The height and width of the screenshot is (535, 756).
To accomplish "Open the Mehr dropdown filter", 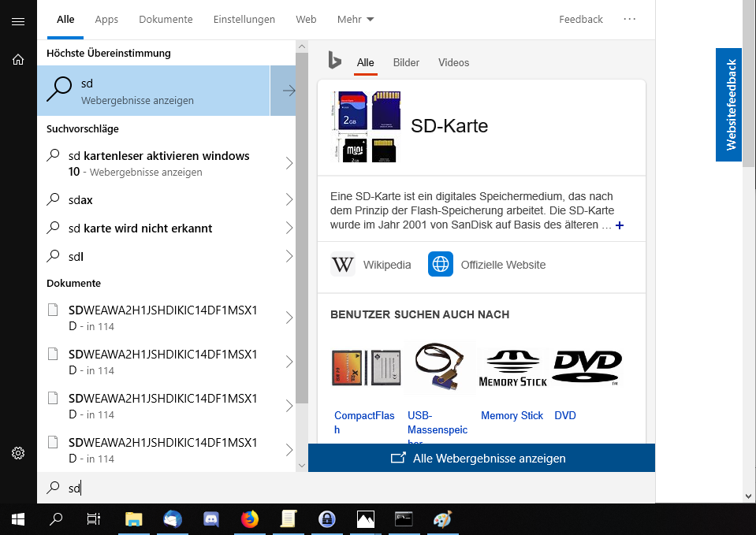I will pyautogui.click(x=356, y=19).
